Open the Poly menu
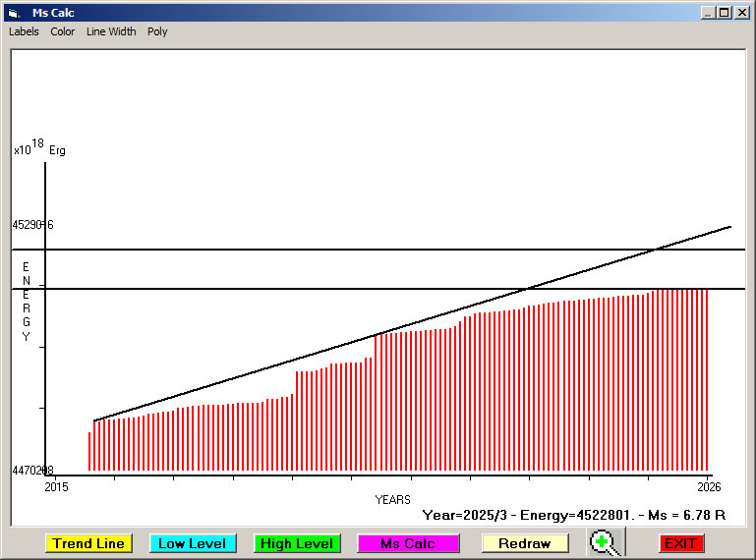This screenshot has height=560, width=756. click(x=157, y=31)
